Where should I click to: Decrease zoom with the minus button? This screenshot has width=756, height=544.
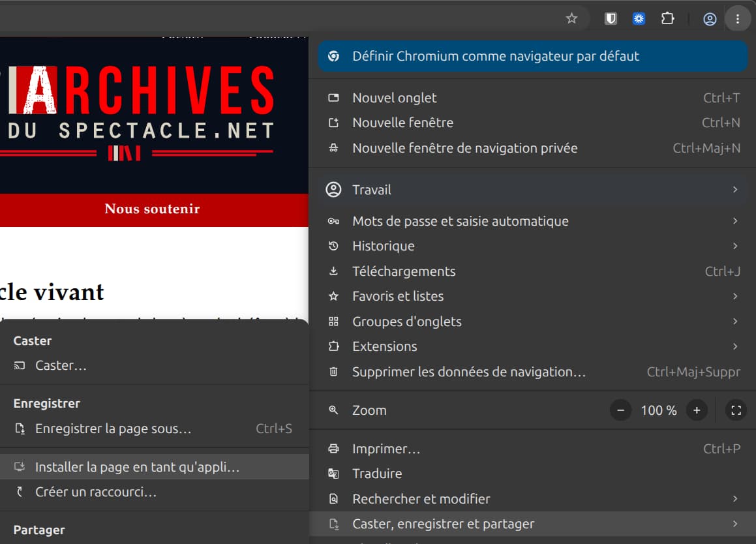tap(620, 410)
